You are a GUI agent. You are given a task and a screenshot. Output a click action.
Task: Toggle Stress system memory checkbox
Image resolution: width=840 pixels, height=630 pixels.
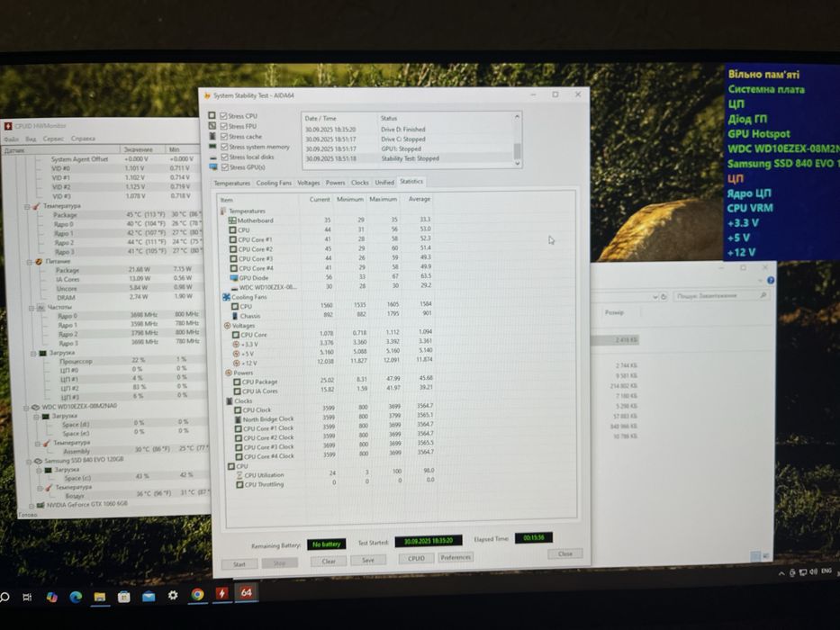click(225, 147)
